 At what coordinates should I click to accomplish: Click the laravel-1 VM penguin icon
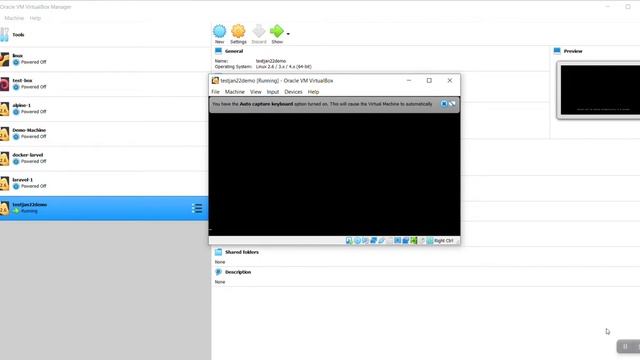tap(4, 184)
